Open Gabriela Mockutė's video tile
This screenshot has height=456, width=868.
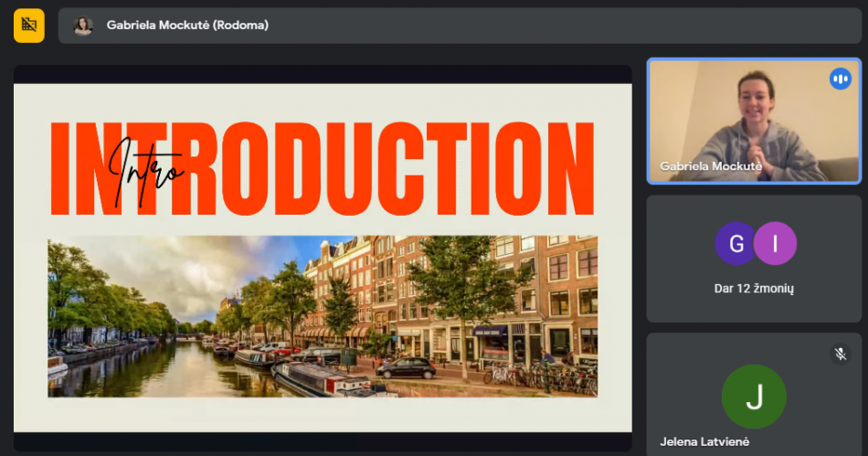pyautogui.click(x=754, y=122)
